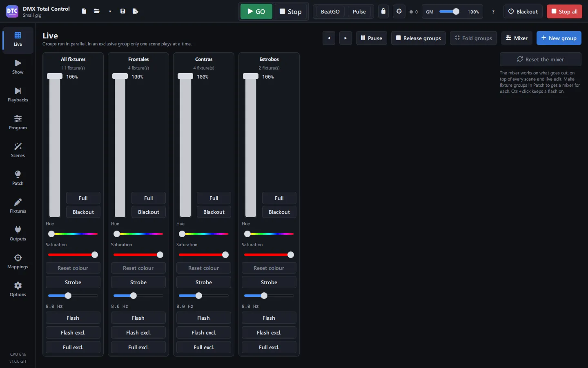Toggle BeatGO mode
This screenshot has width=588, height=368.
click(330, 11)
